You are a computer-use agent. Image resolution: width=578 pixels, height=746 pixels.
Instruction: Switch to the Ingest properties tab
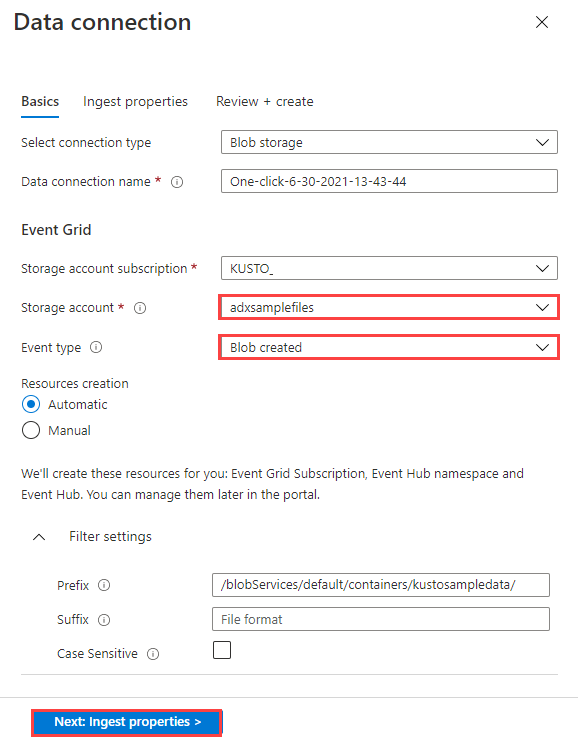135,101
